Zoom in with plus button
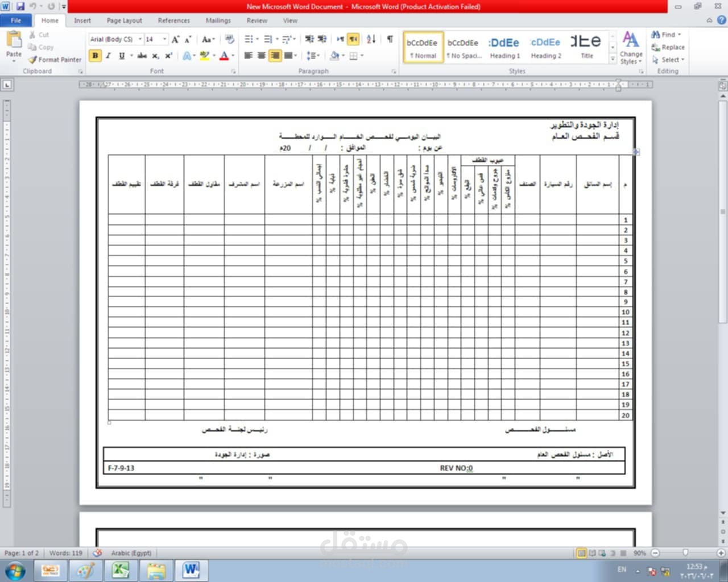Image resolution: width=728 pixels, height=582 pixels. (x=721, y=553)
